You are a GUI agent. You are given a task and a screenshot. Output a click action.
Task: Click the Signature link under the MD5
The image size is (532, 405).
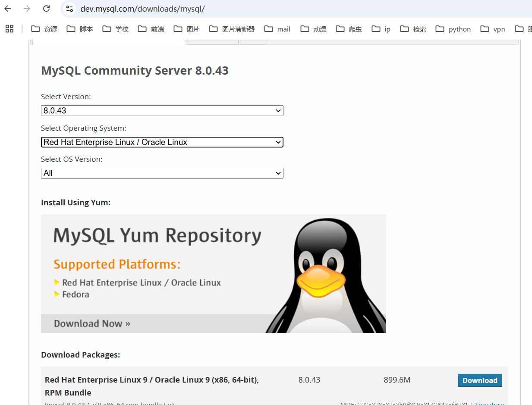coord(489,404)
